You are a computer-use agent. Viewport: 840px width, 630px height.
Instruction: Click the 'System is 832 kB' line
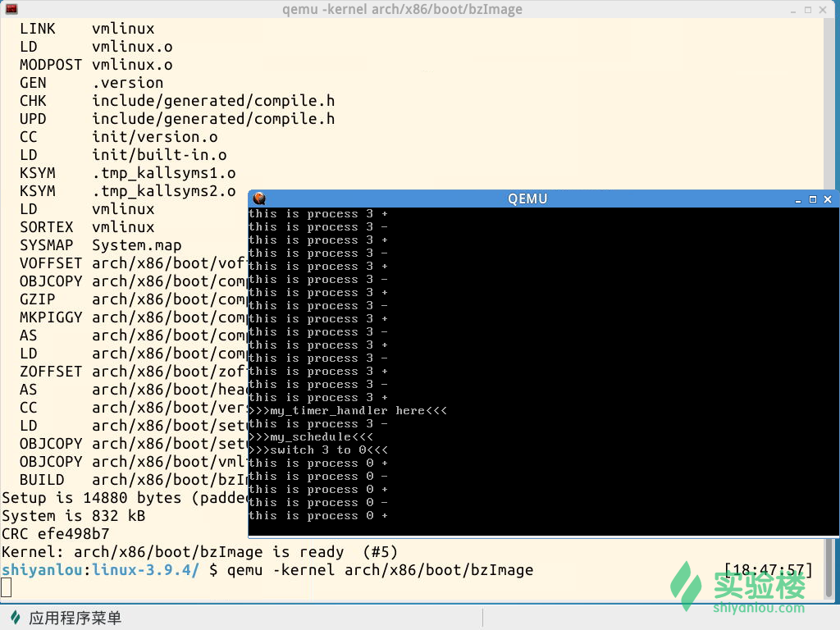[x=73, y=516]
